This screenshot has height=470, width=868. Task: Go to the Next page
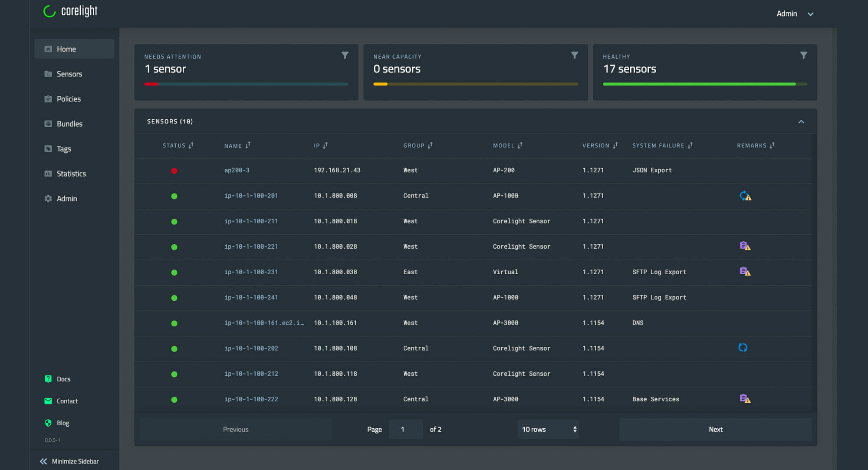pyautogui.click(x=715, y=429)
